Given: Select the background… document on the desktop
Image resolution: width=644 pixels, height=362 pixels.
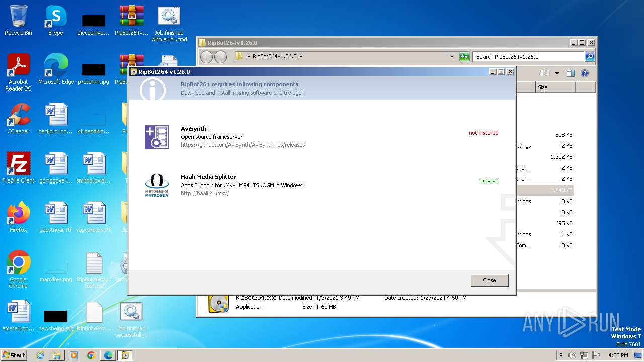Looking at the screenshot, I should pos(56,119).
